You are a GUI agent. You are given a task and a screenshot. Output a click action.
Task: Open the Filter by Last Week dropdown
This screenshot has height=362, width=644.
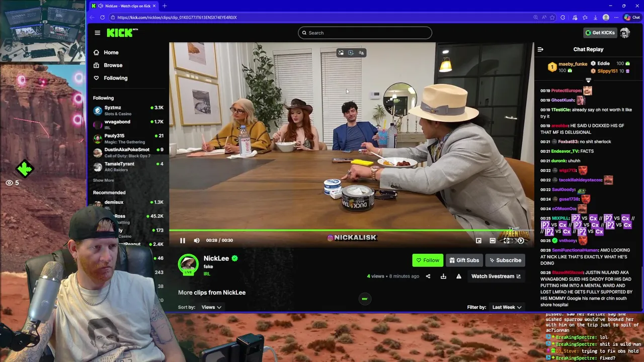(507, 307)
